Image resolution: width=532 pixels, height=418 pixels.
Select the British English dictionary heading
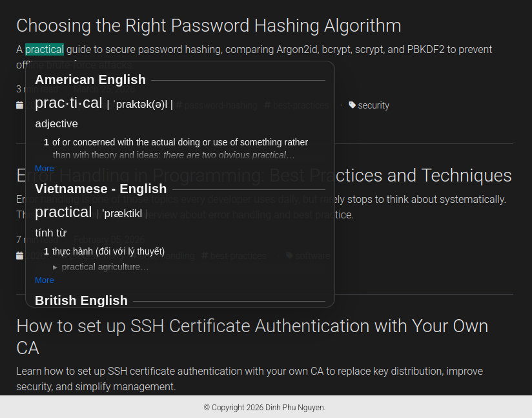(x=81, y=300)
